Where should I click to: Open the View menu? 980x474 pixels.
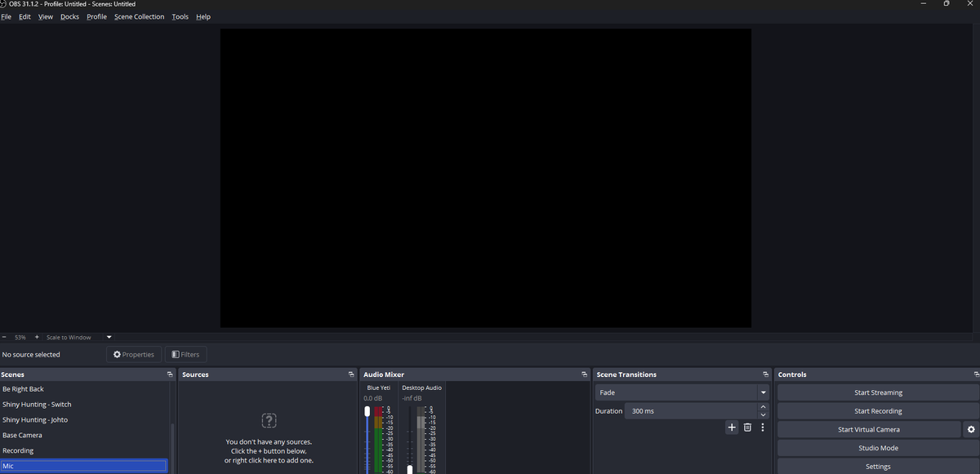pyautogui.click(x=46, y=16)
